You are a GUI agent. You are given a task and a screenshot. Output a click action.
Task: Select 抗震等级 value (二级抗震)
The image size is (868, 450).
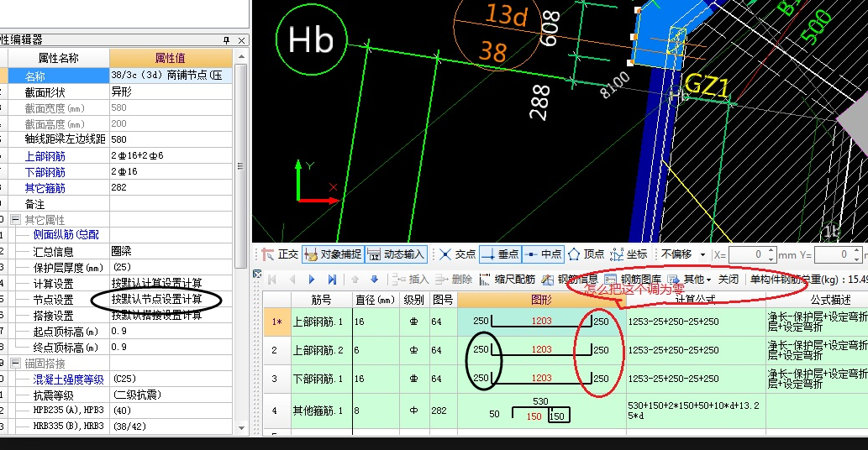(x=171, y=395)
